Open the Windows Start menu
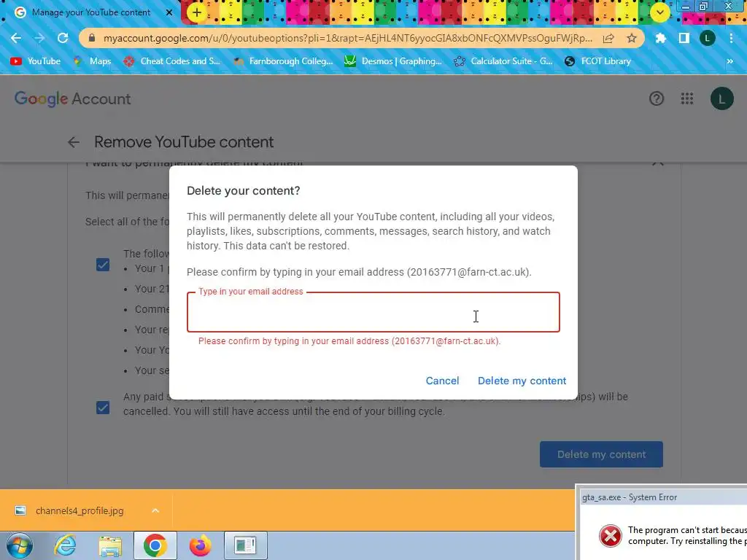 pyautogui.click(x=18, y=545)
